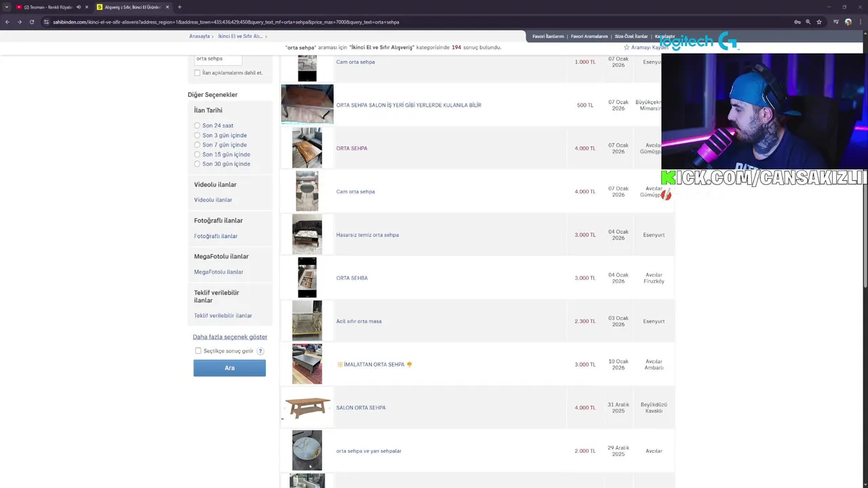Close the sahibinden Alışveriş tab
The height and width of the screenshot is (488, 868).
[x=167, y=7]
